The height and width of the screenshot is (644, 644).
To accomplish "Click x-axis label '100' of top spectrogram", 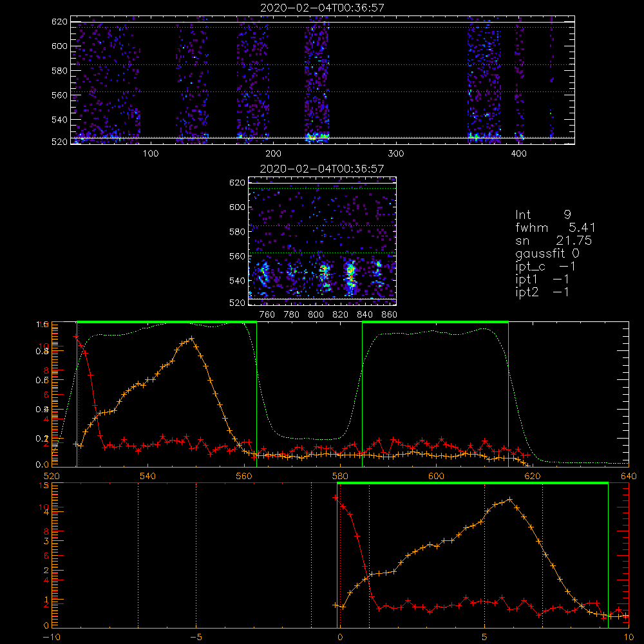I will pyautogui.click(x=151, y=154).
